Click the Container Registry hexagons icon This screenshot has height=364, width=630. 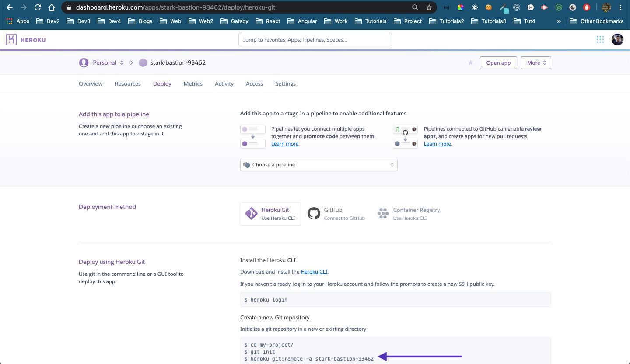point(383,214)
